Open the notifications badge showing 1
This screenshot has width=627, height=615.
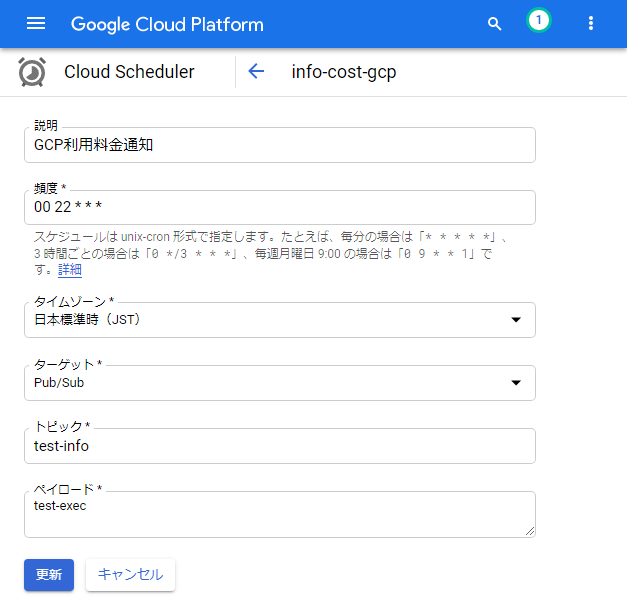(x=539, y=20)
